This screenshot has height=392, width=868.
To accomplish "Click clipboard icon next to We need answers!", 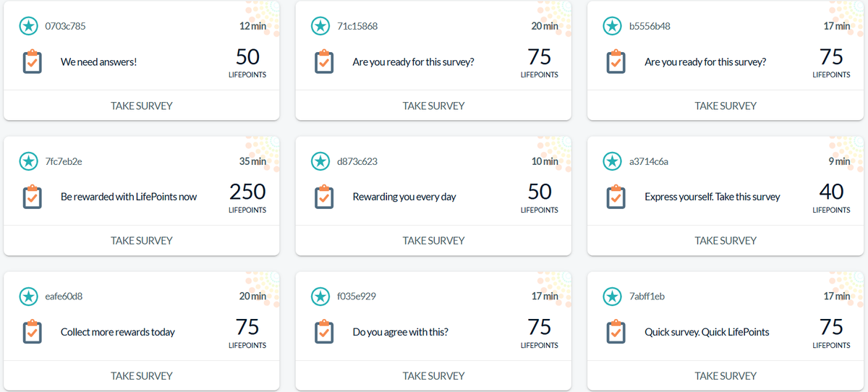I will click(32, 61).
